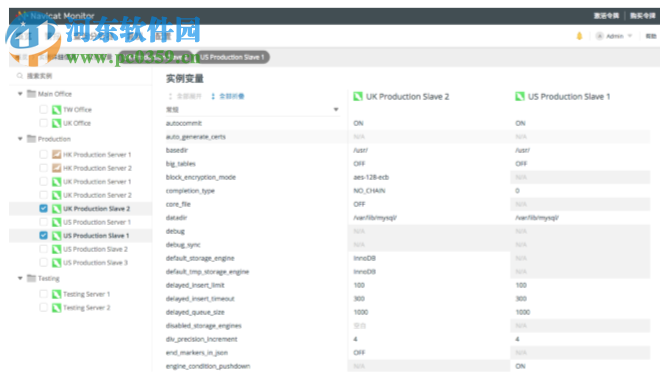This screenshot has width=660, height=377.
Task: Click the Admin user avatar icon
Action: pos(600,36)
